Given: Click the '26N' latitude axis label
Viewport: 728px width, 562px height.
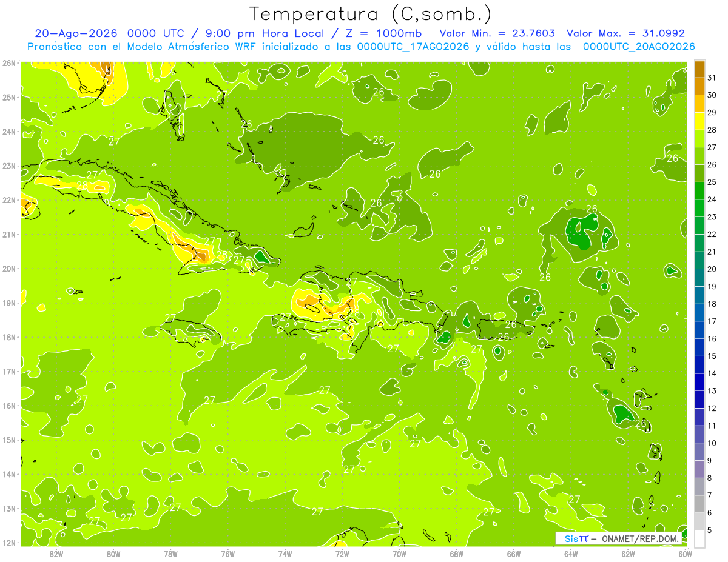Looking at the screenshot, I should (8, 63).
